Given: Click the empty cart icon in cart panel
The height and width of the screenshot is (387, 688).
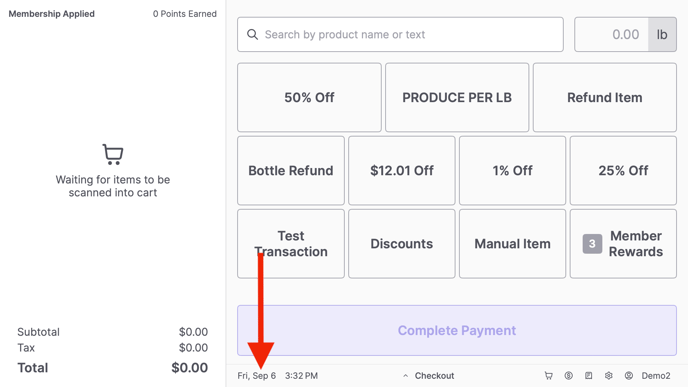Looking at the screenshot, I should tap(113, 154).
